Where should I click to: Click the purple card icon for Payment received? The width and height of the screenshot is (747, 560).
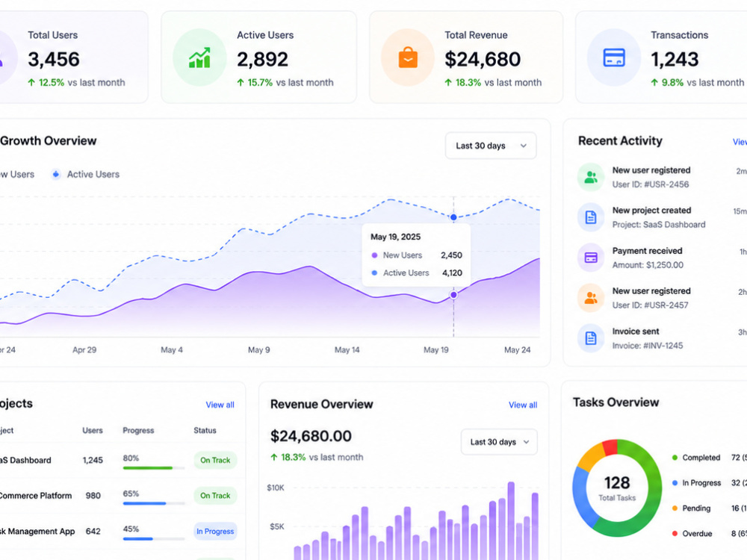[x=591, y=258]
